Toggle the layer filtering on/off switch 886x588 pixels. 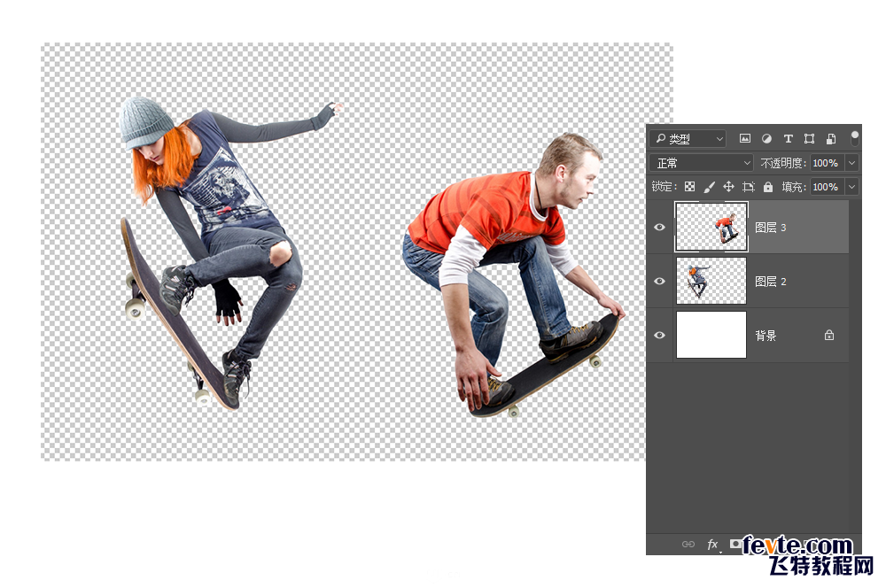click(855, 137)
